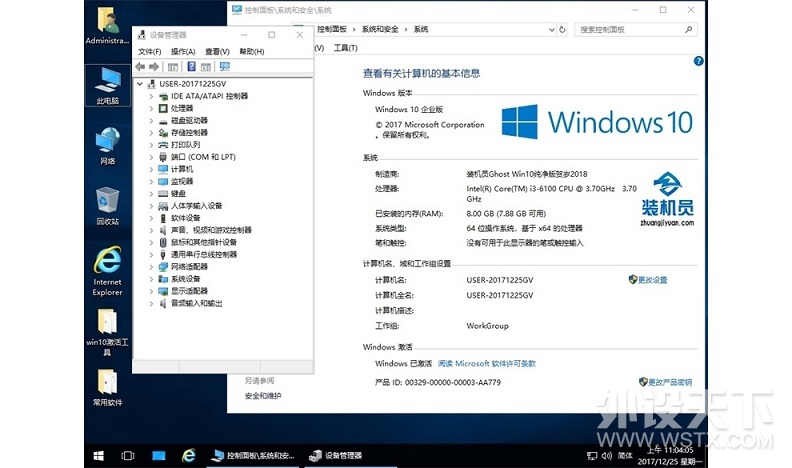Viewport: 792px width, 468px height.
Task: Open the 操作(A) menu
Action: (x=183, y=51)
